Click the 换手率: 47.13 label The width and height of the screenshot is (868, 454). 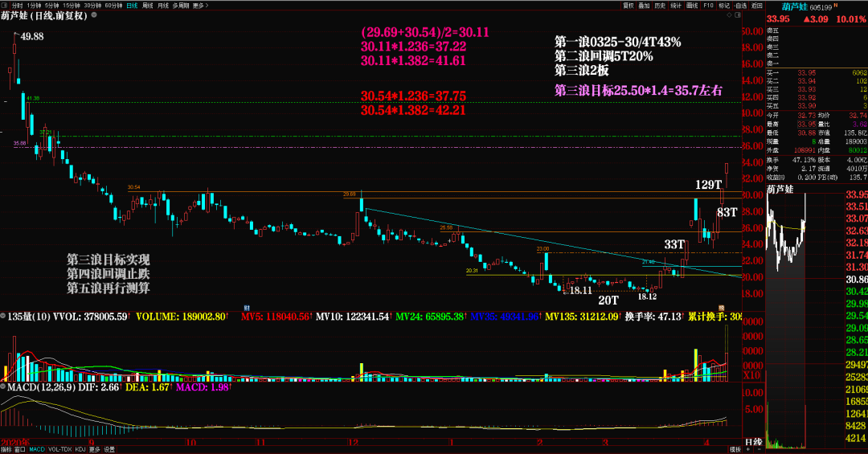[x=653, y=317]
